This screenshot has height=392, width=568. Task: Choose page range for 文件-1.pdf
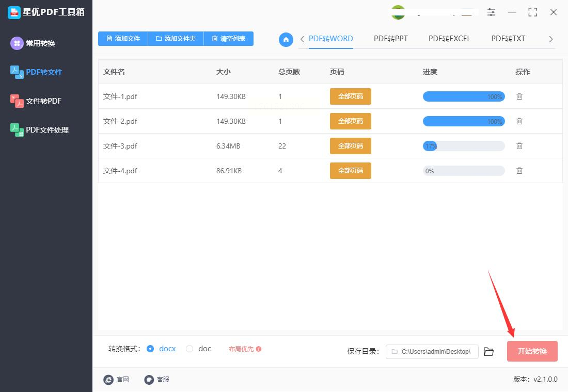click(x=350, y=96)
